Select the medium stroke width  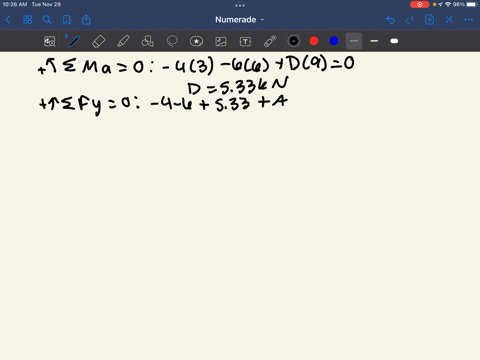pos(374,41)
